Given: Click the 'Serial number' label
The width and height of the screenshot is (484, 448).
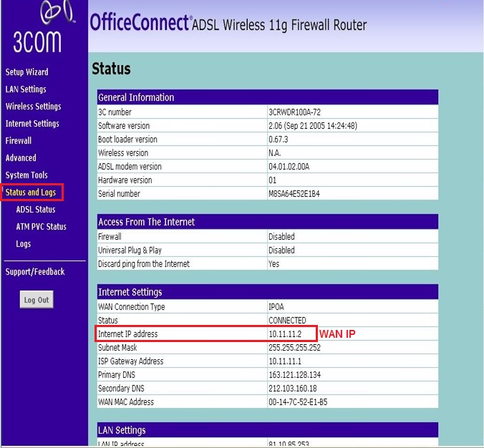Looking at the screenshot, I should point(119,194).
